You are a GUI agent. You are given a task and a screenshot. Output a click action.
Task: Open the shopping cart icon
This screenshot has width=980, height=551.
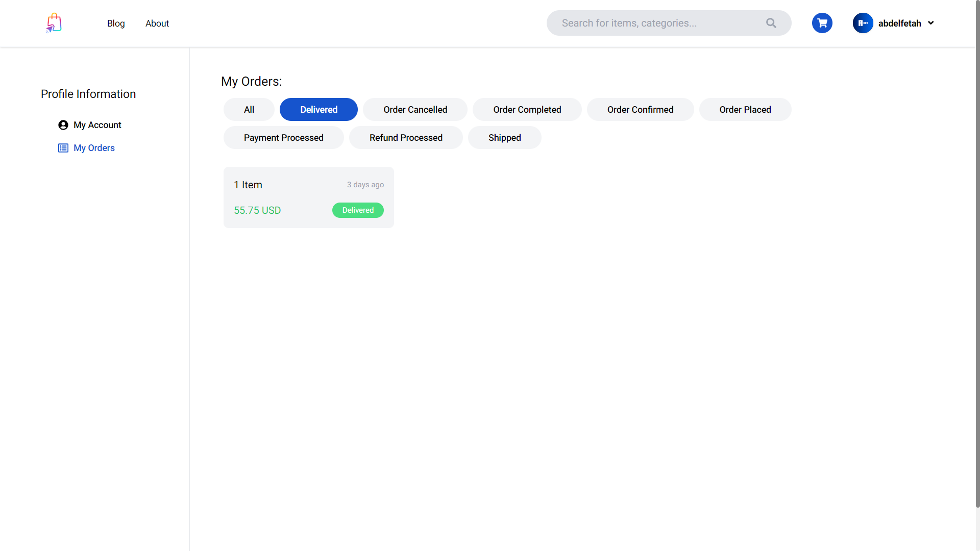tap(822, 23)
